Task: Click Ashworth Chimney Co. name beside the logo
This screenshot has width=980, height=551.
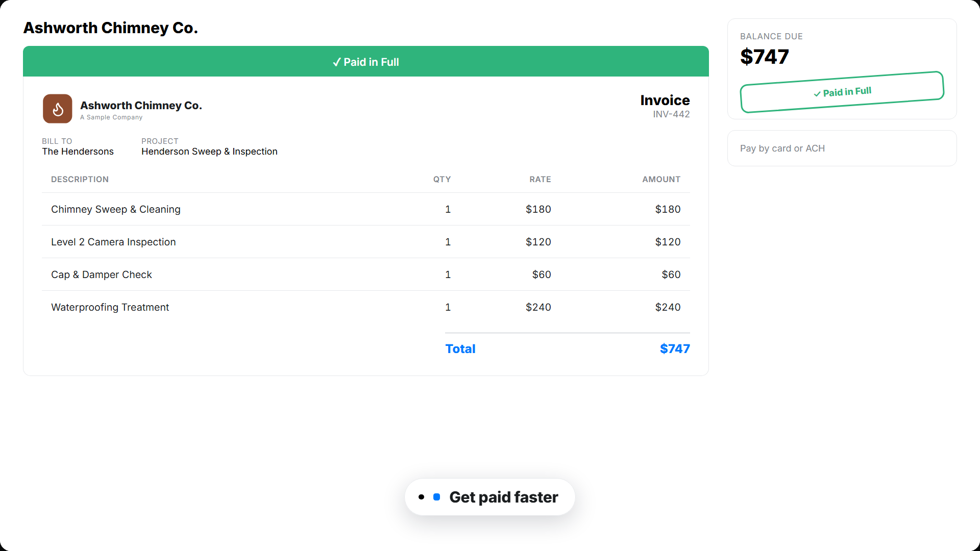Action: 141,106
